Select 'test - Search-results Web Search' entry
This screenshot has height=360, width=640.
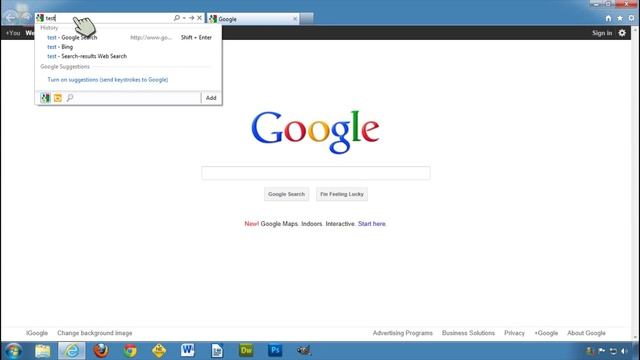129,56
